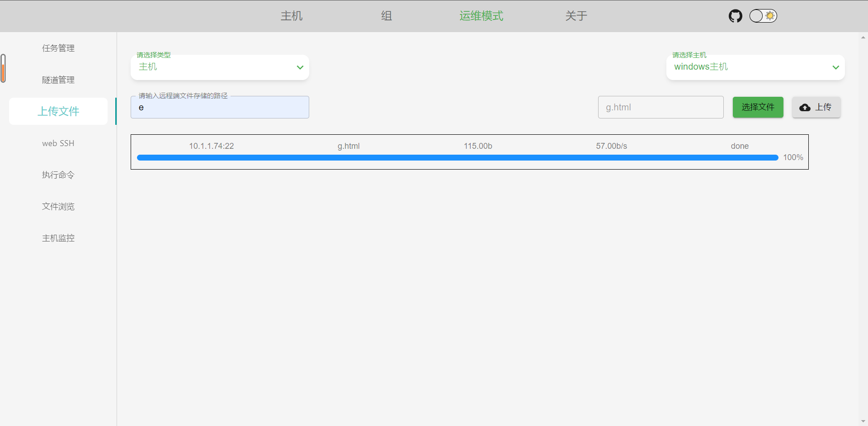
Task: Select 执行命令 in the sidebar
Action: pyautogui.click(x=58, y=175)
